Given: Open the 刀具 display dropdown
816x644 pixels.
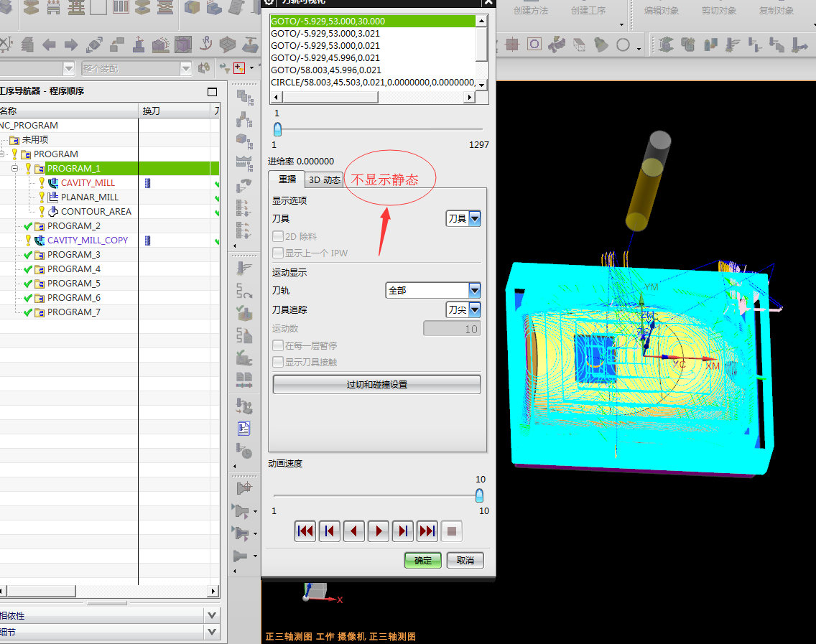Looking at the screenshot, I should (474, 219).
